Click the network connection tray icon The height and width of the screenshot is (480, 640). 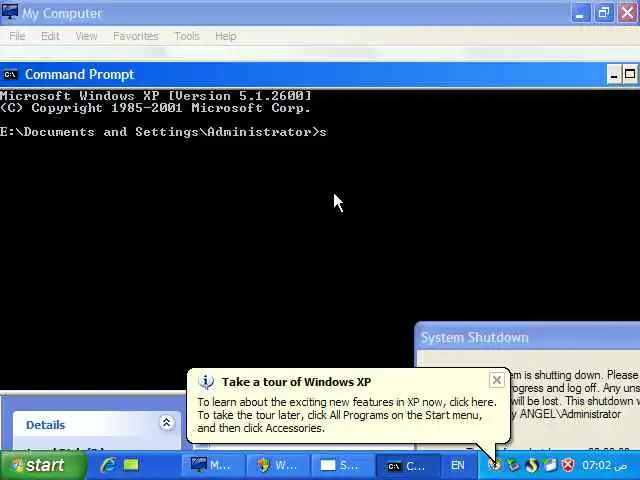coord(513,465)
